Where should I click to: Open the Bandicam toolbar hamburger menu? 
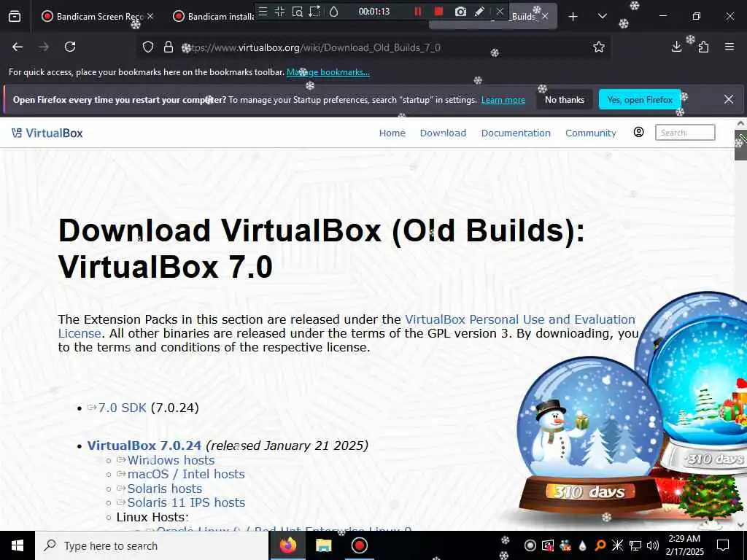pos(263,12)
